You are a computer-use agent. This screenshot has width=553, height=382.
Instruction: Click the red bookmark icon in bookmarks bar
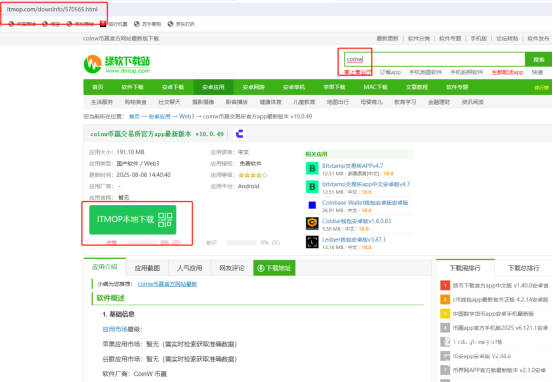pos(103,24)
